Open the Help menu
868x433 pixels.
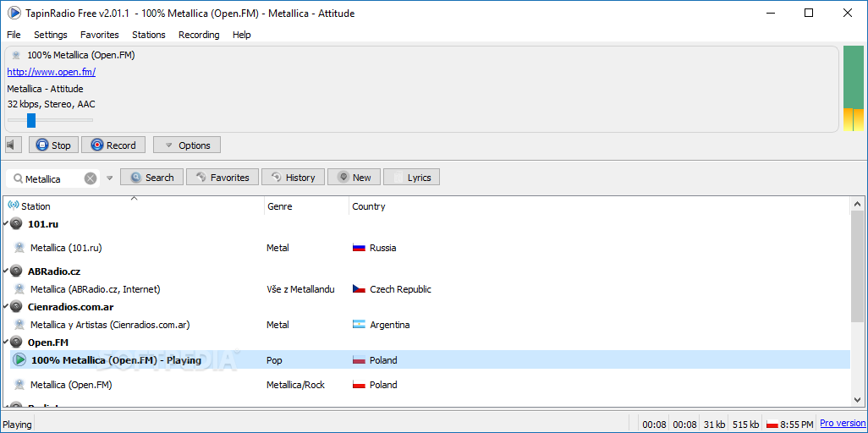tap(242, 35)
